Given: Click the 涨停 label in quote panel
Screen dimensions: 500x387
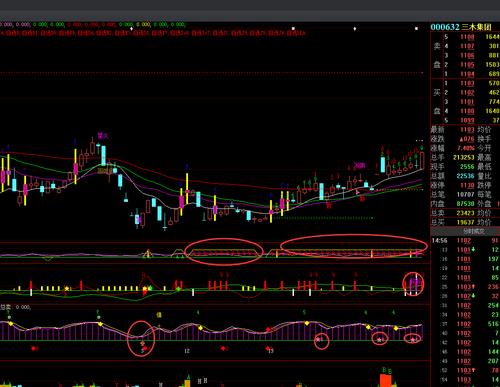Looking at the screenshot, I should 438,185.
